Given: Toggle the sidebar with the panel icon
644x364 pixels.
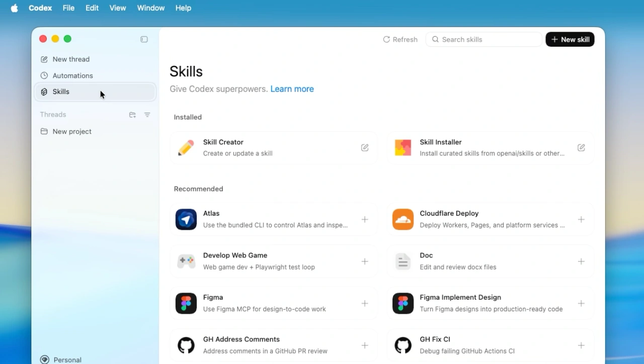Looking at the screenshot, I should pyautogui.click(x=144, y=39).
